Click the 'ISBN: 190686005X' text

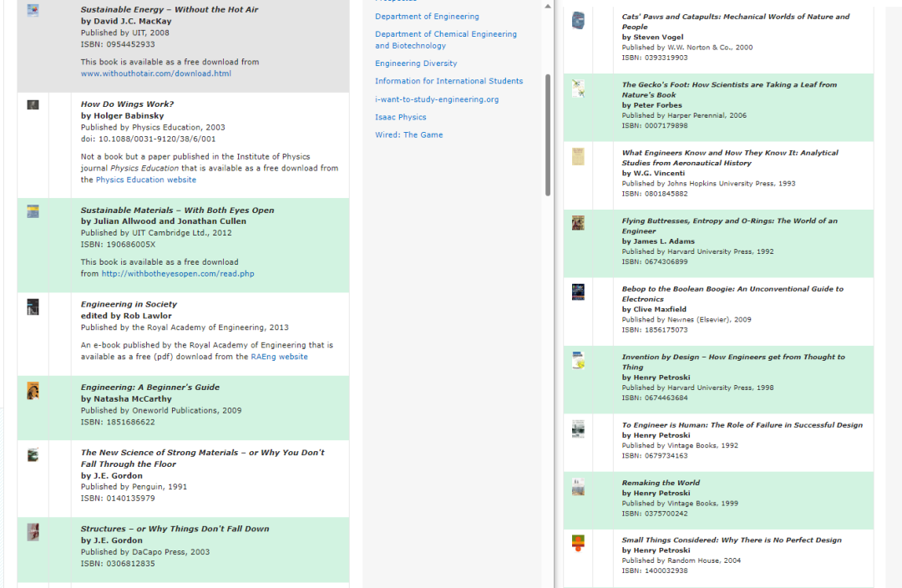pyautogui.click(x=118, y=245)
